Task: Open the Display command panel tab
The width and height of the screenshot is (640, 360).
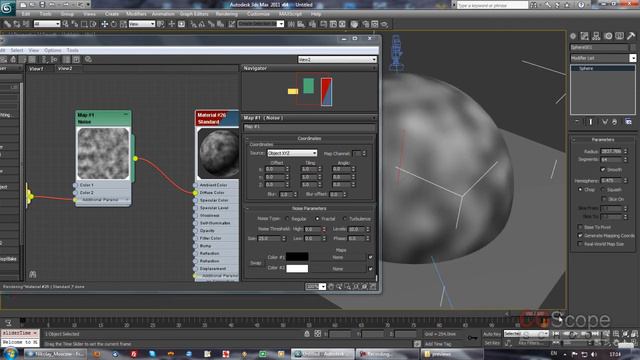Action: click(620, 36)
